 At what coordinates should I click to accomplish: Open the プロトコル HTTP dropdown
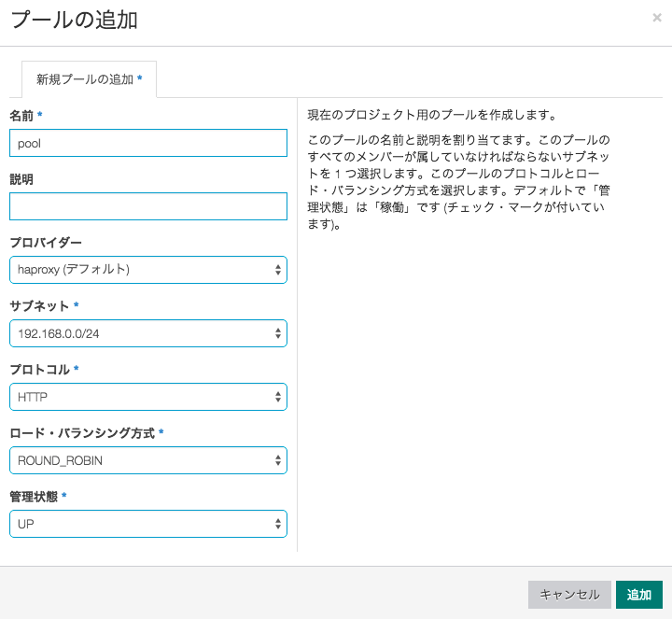148,397
